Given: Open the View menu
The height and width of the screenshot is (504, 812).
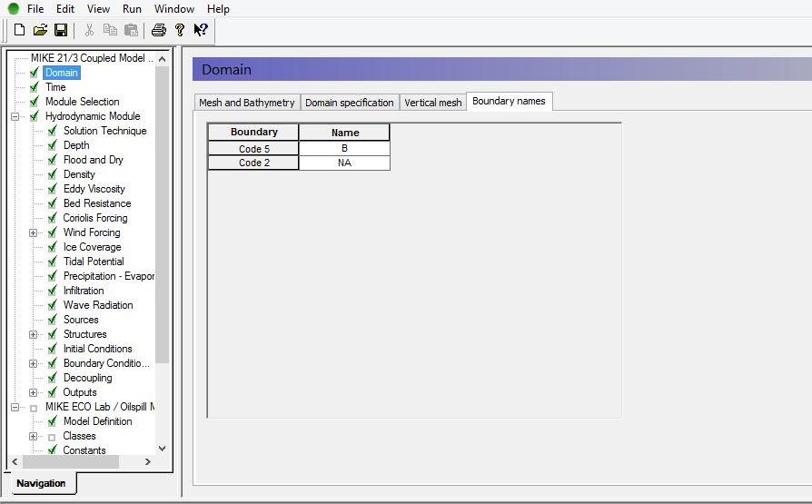Looking at the screenshot, I should pos(98,9).
